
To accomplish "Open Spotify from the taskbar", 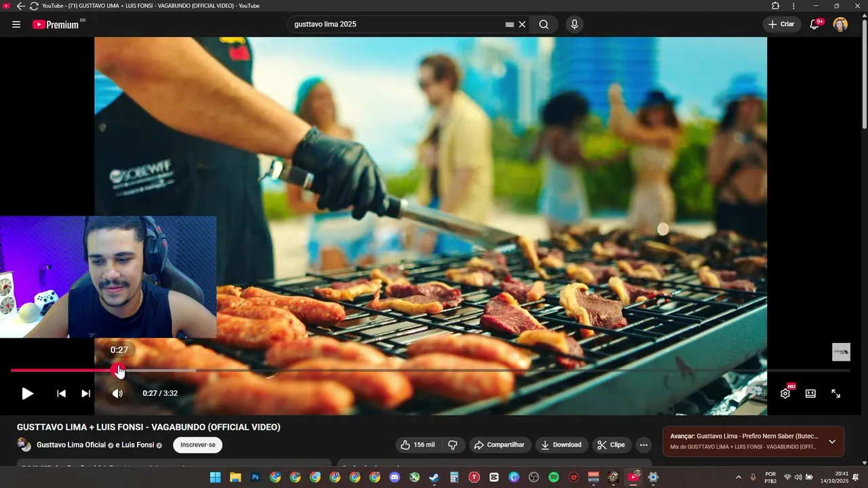I will [553, 477].
